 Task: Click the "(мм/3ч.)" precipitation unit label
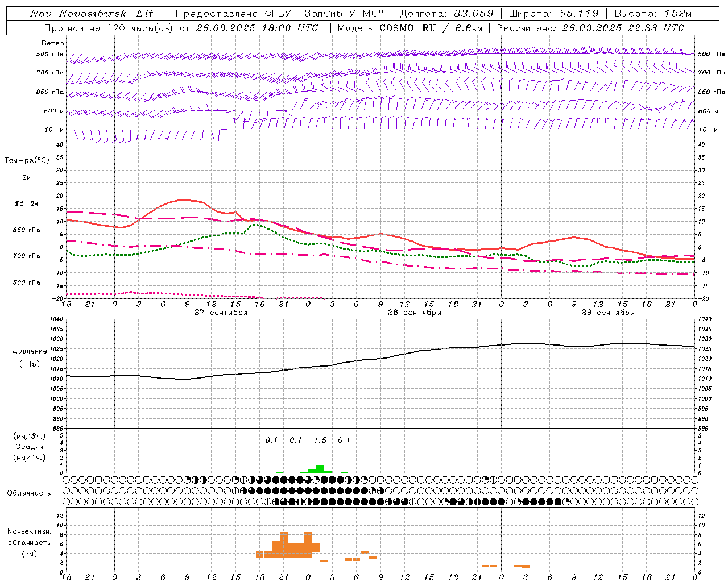(29, 436)
